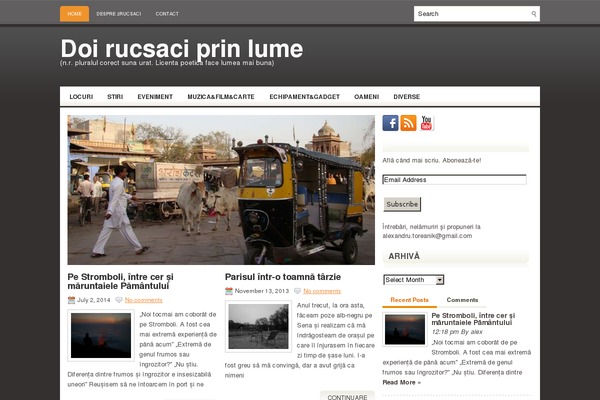The image size is (600, 400).
Task: Click the site tagline about pluralul corect
Action: coord(167,63)
